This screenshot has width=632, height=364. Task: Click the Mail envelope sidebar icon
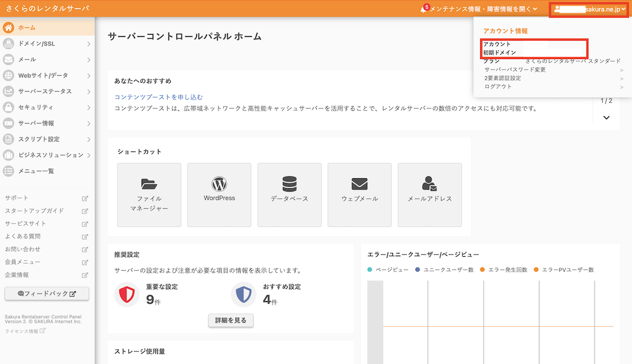coord(8,59)
